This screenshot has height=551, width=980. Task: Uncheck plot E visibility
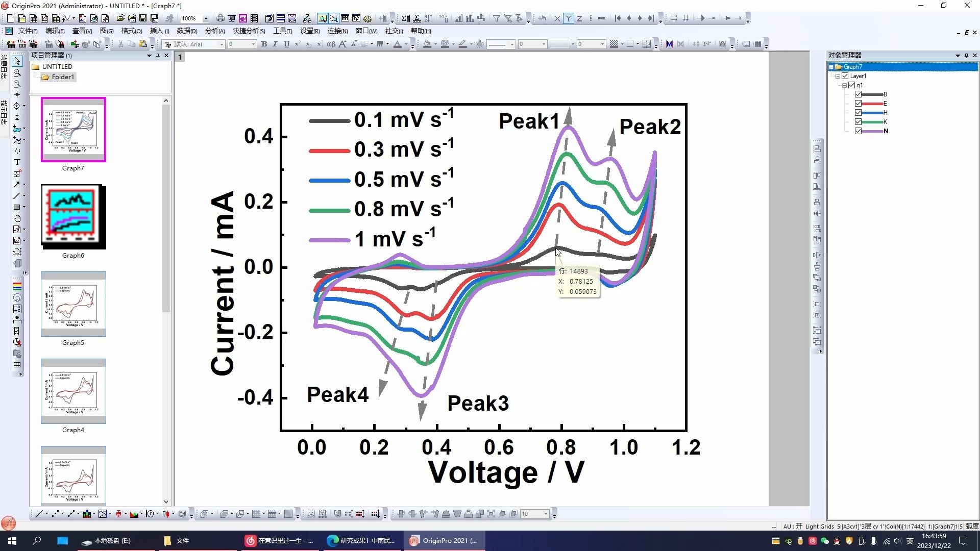(859, 104)
